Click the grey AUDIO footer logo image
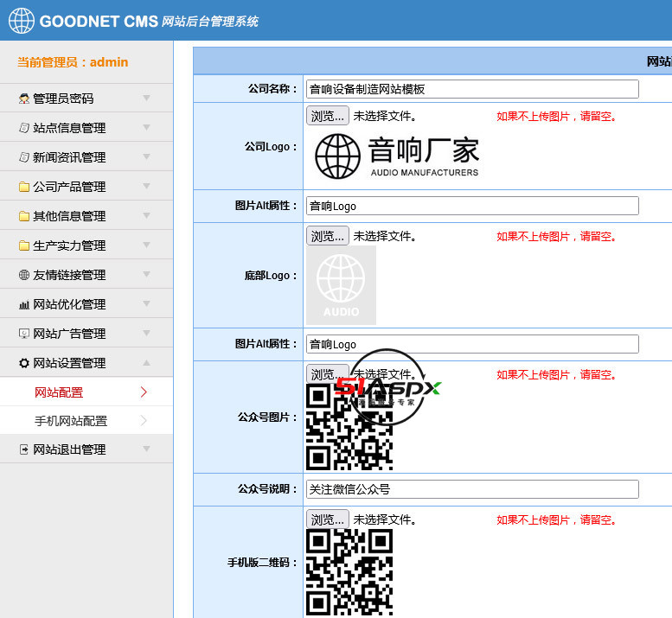 pos(341,285)
